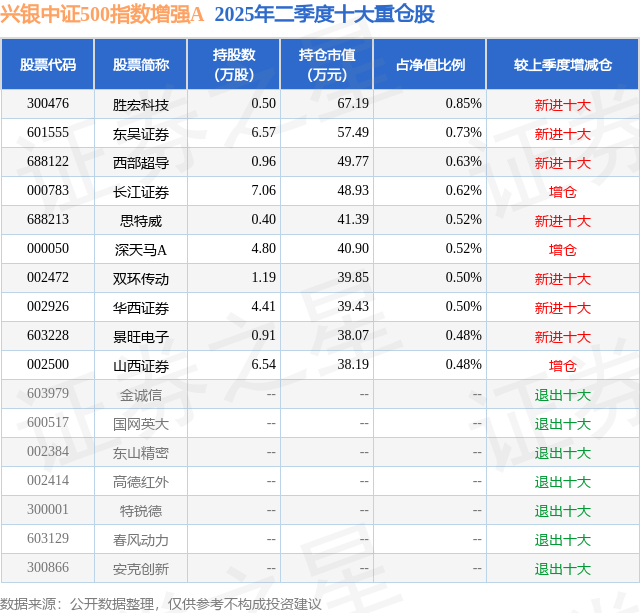Select stock name 国网英大

(141, 424)
